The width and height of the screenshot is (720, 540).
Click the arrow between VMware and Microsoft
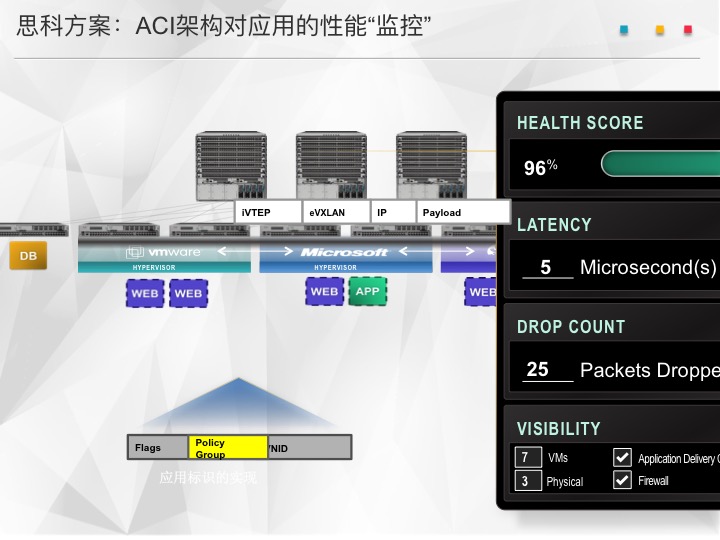255,251
